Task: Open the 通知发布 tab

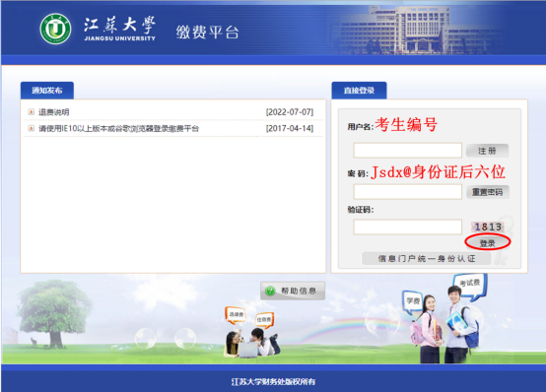Action: pos(47,91)
